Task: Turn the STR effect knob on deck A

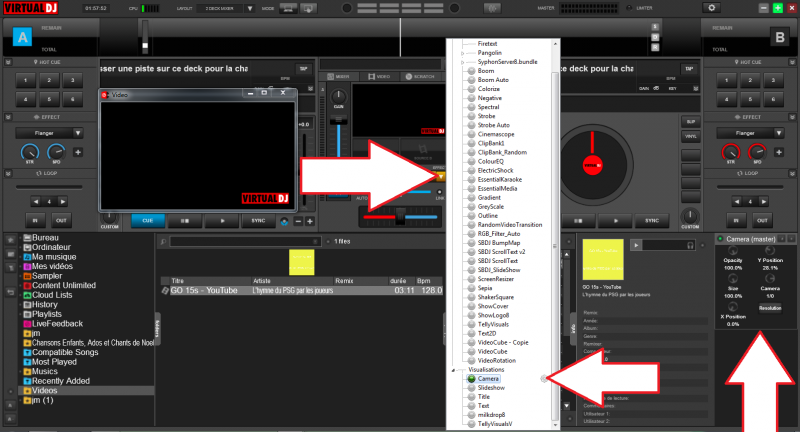Action: tap(30, 152)
